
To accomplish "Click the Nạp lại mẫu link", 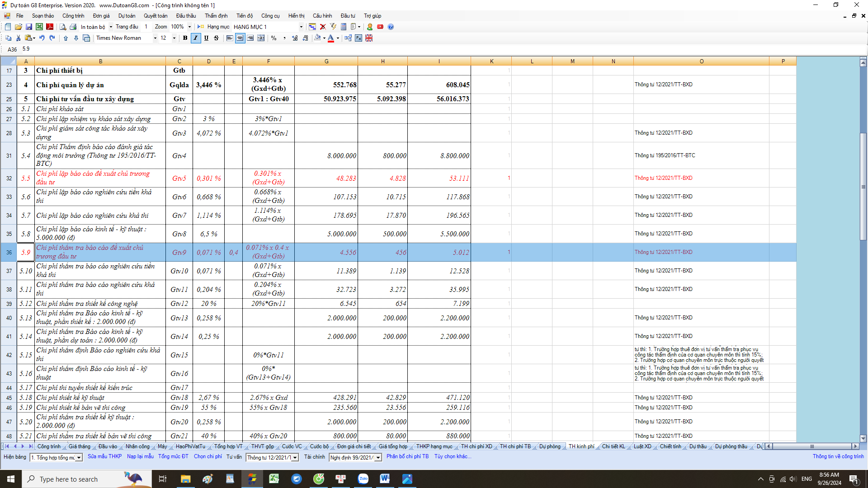I will 140,457.
